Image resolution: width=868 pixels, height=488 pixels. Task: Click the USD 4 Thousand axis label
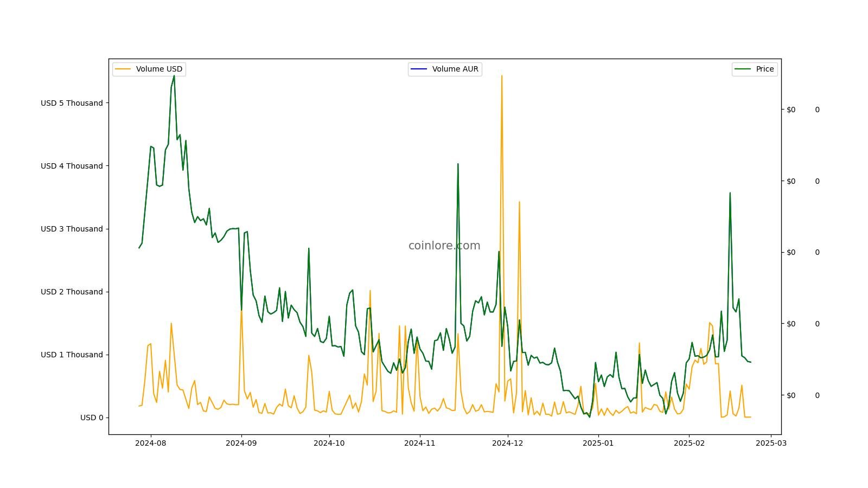(72, 166)
